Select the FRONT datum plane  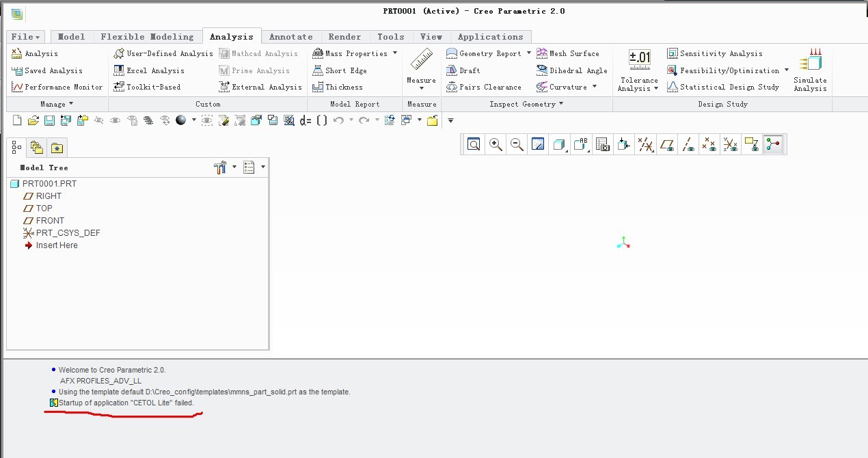pos(44,220)
